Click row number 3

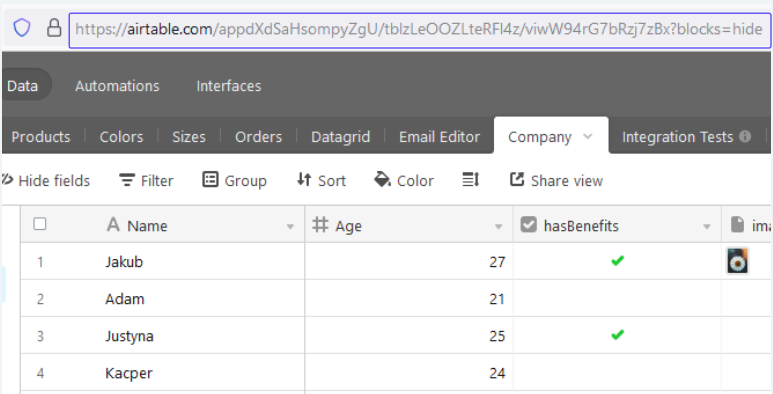coord(40,336)
